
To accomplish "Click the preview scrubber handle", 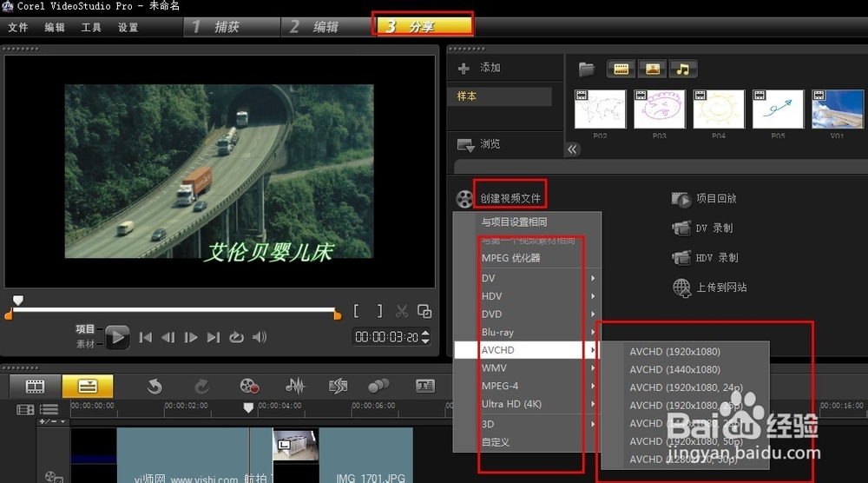I will [18, 301].
